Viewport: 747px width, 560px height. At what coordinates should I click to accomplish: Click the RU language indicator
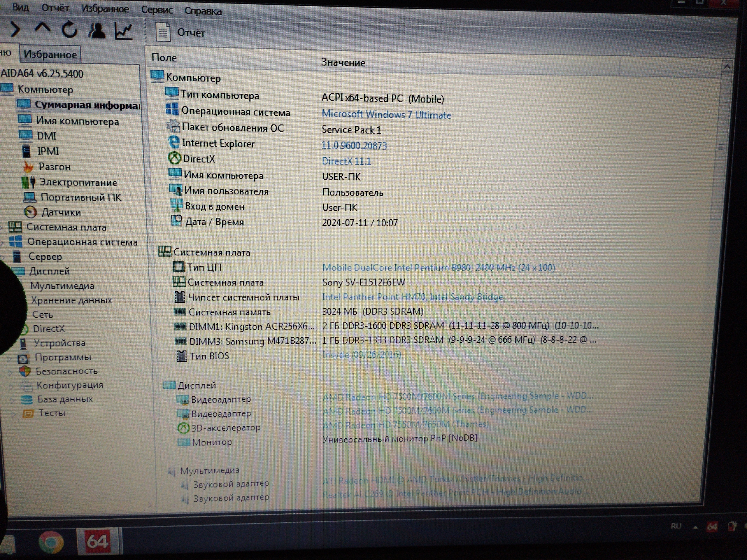click(x=676, y=526)
